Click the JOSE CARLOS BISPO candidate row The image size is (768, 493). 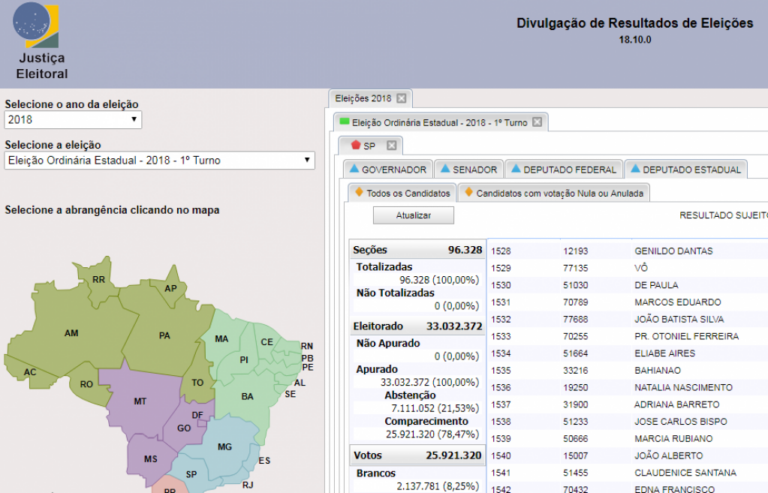[x=627, y=422]
